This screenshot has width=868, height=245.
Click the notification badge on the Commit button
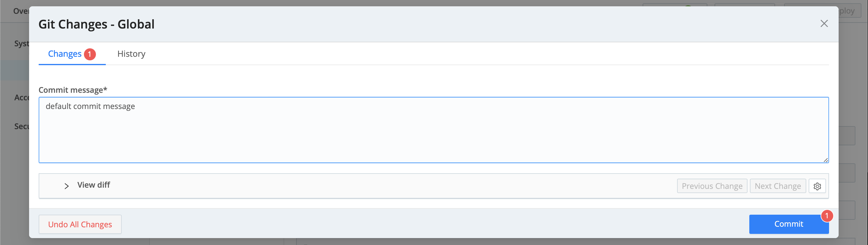pyautogui.click(x=827, y=216)
